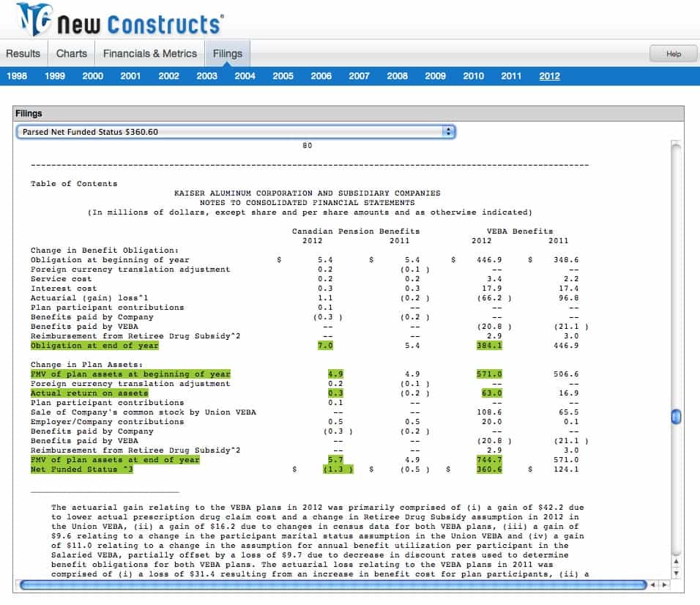Select year 2007
The height and width of the screenshot is (605, 700).
click(359, 76)
